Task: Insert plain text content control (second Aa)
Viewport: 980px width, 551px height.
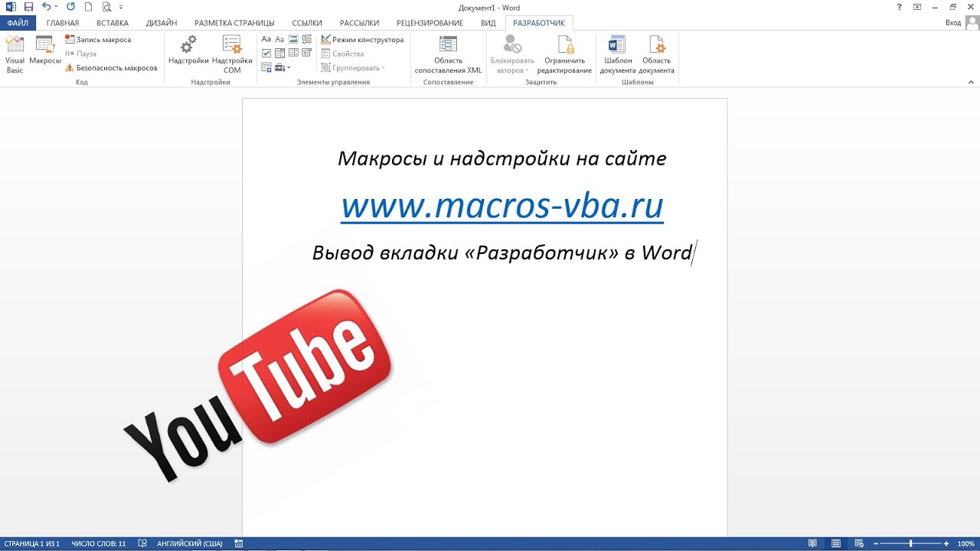Action: pyautogui.click(x=279, y=39)
